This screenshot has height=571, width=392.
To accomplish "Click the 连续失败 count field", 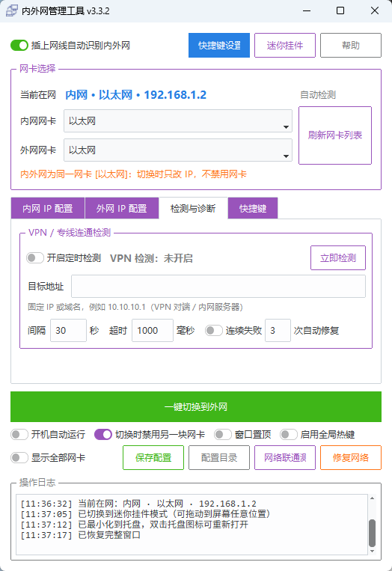I will (x=278, y=331).
